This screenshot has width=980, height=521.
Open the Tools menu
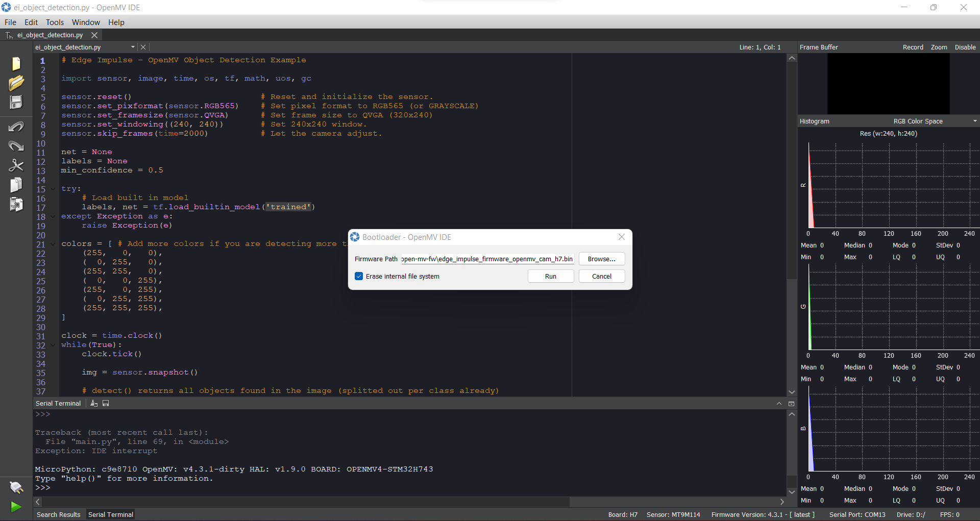tap(55, 22)
